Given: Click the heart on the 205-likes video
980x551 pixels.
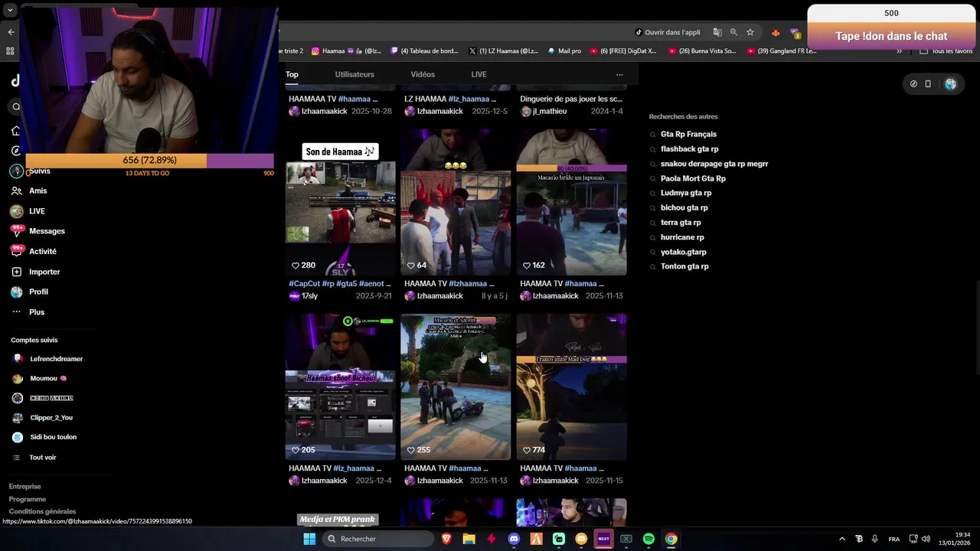Looking at the screenshot, I should tap(296, 450).
